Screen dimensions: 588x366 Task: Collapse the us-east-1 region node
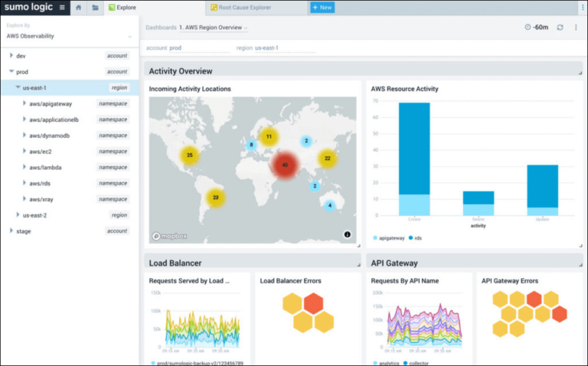click(18, 87)
